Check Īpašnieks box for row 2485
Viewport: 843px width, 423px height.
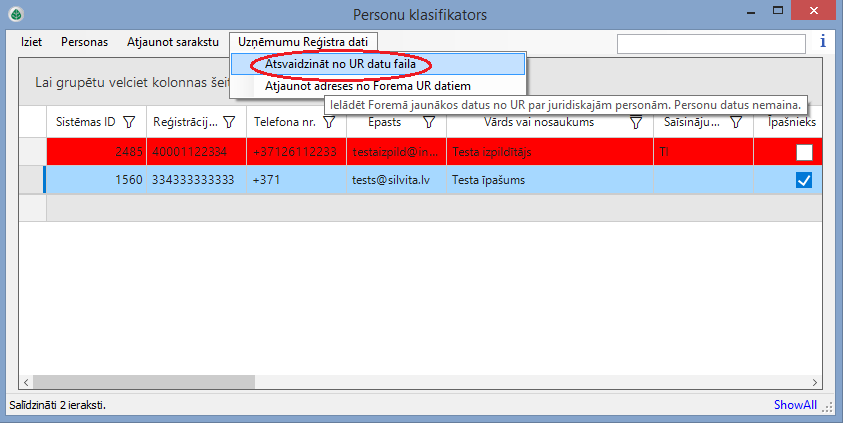(804, 152)
